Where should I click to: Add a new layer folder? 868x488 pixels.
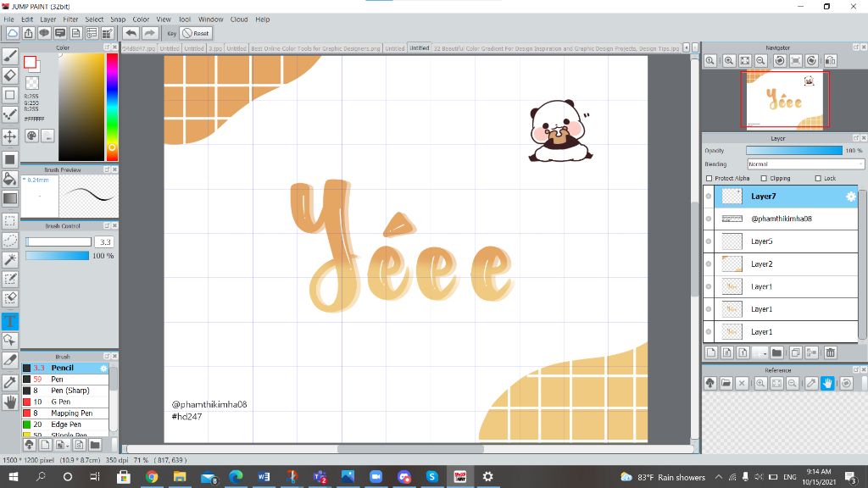pos(776,352)
